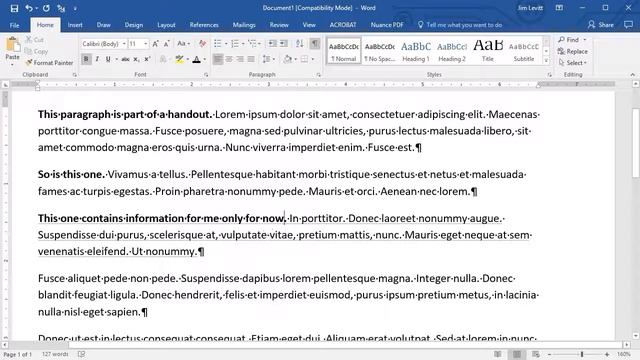Apply the Heading 1 style
Screen dimensions: 640x360
[416, 51]
